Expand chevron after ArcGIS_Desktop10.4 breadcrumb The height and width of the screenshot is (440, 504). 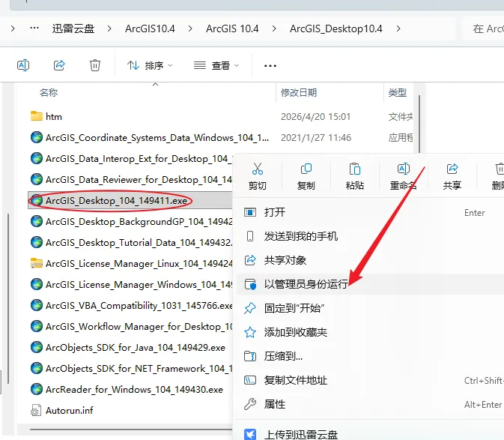pos(398,28)
